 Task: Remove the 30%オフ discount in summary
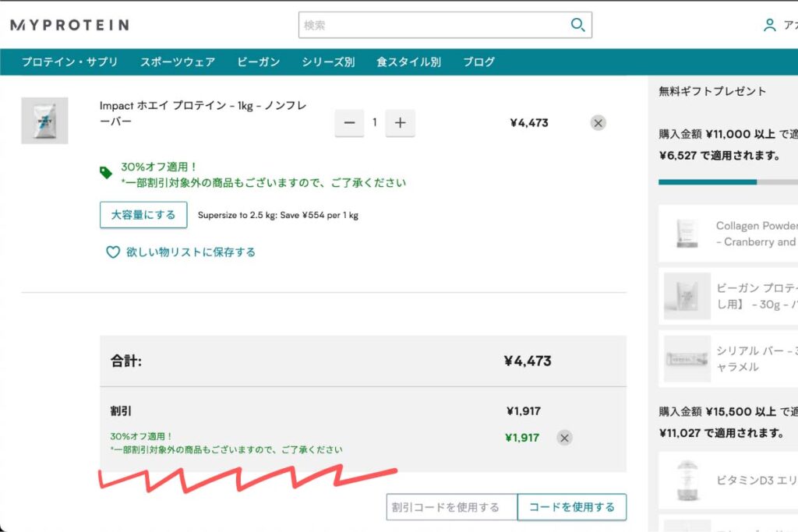point(564,438)
